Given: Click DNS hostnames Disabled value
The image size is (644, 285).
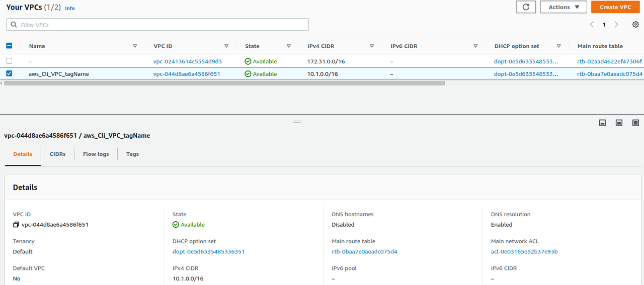Looking at the screenshot, I should pyautogui.click(x=343, y=225).
